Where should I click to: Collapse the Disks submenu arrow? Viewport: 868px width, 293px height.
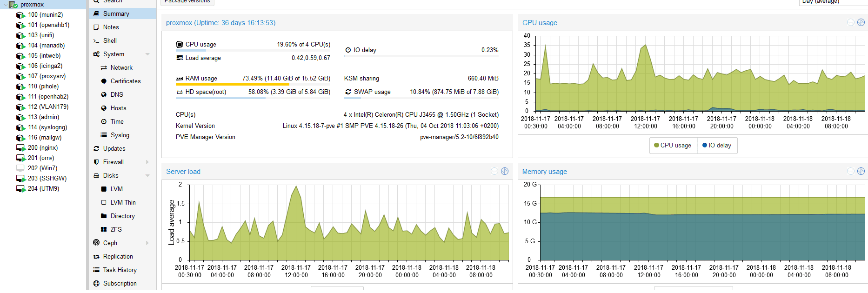click(147, 176)
